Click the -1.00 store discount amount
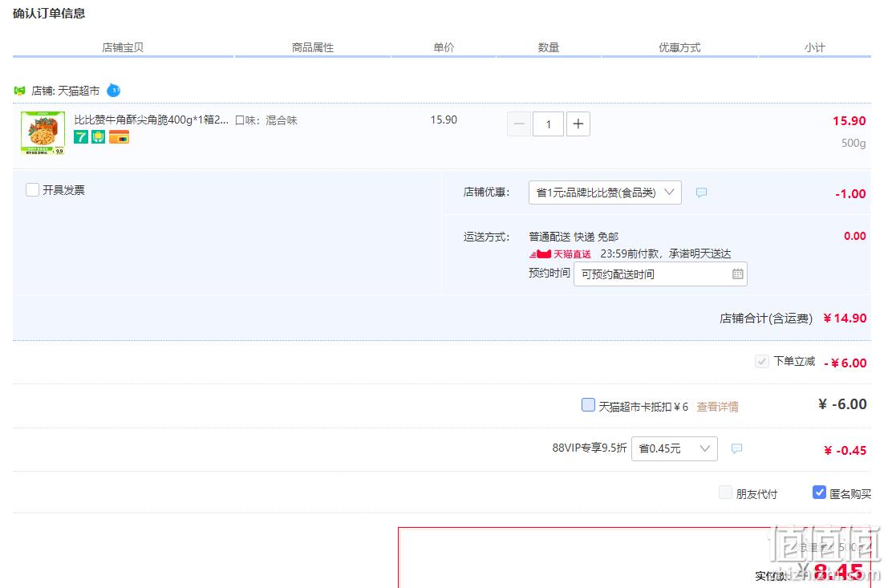888x588 pixels. tap(850, 194)
